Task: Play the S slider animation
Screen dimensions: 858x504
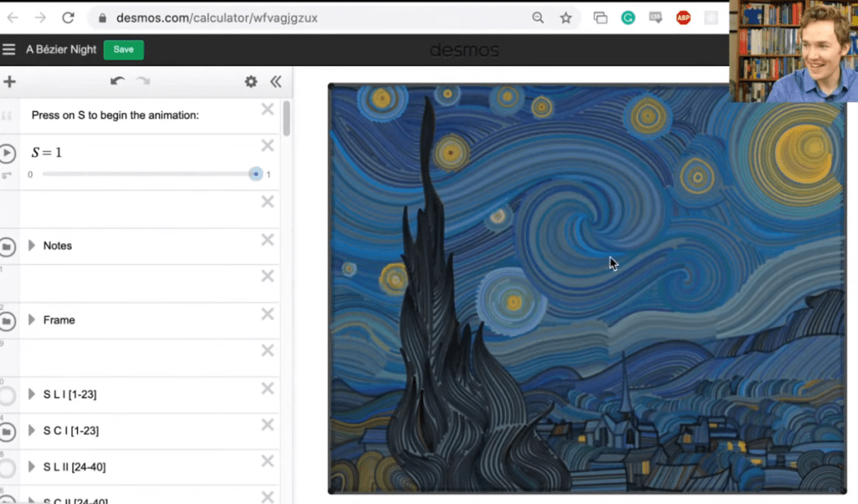Action: coord(8,153)
